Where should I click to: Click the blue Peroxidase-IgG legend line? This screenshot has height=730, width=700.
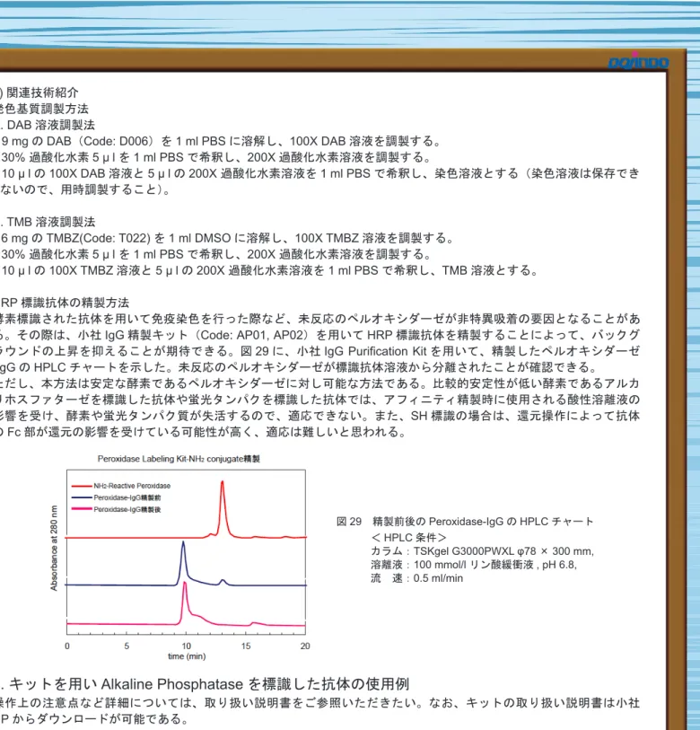click(x=82, y=497)
